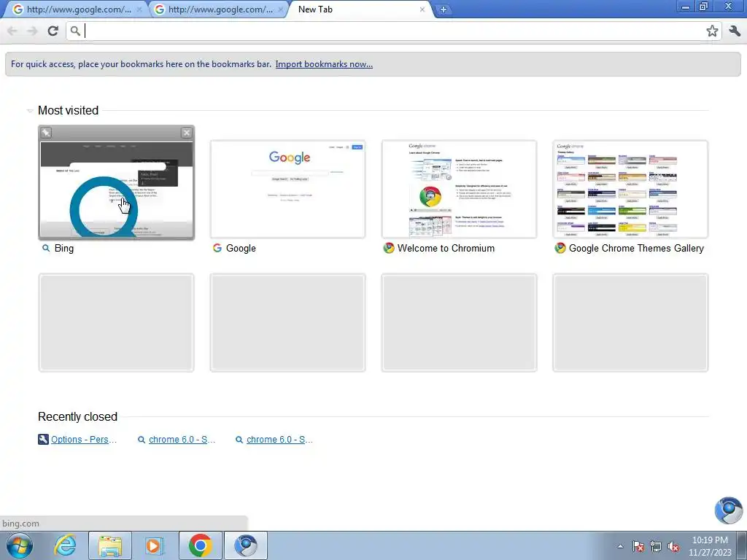747x560 pixels.
Task: Open the wrench settings menu
Action: (x=735, y=31)
